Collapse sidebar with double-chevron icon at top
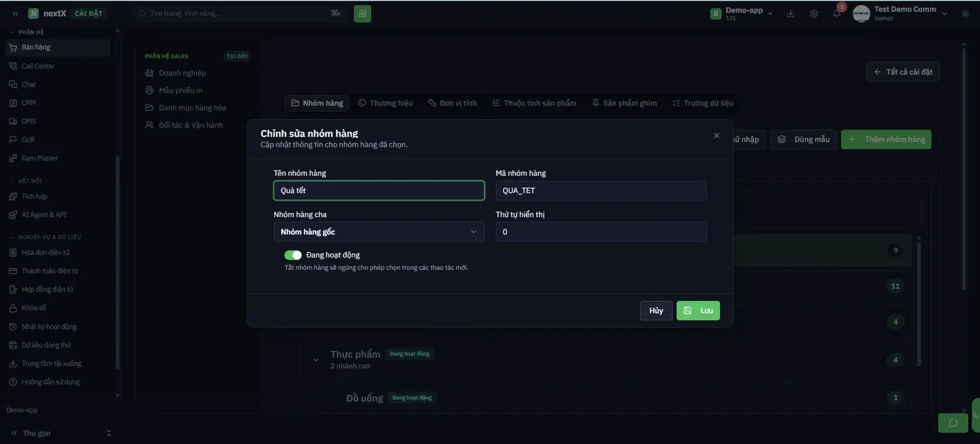 15,14
